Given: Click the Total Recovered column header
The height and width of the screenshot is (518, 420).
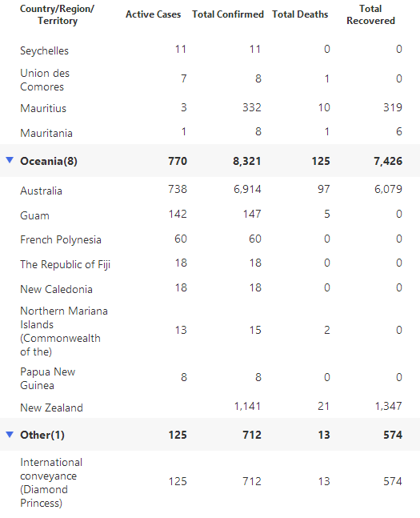Looking at the screenshot, I should coord(370,14).
